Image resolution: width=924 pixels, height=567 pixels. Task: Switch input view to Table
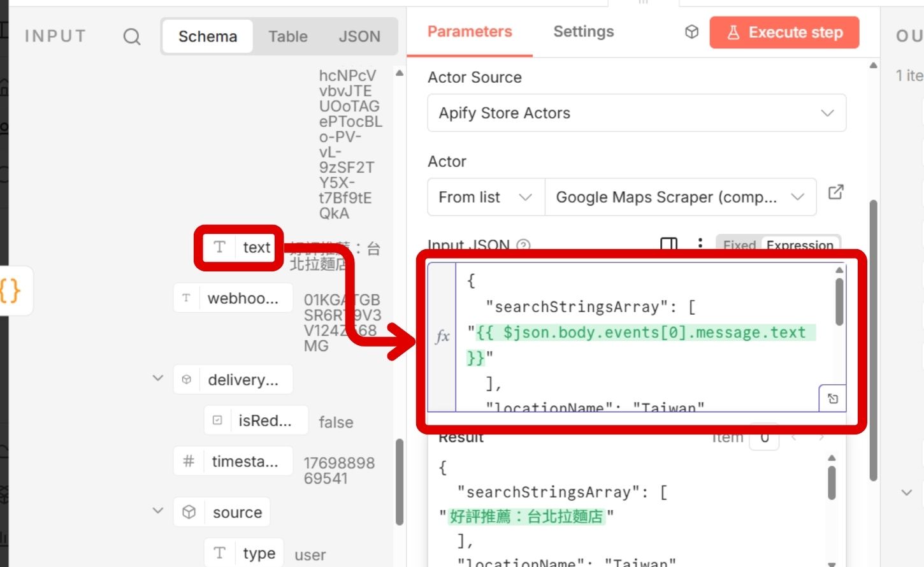click(287, 37)
